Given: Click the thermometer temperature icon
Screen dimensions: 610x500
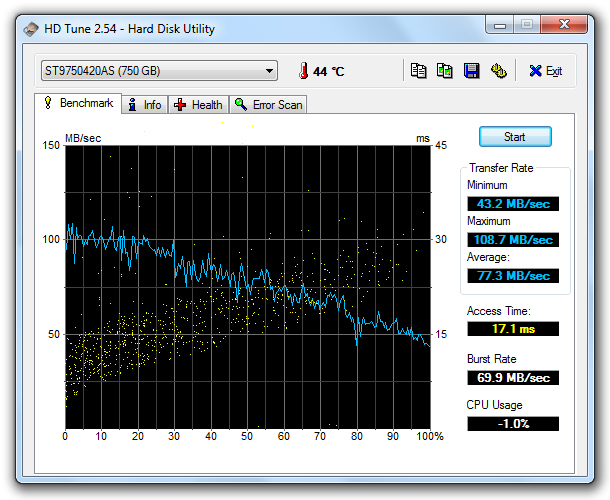Looking at the screenshot, I should coord(303,71).
